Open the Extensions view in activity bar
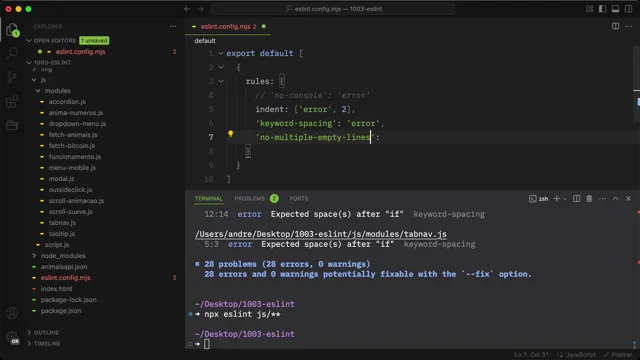 coord(12,101)
